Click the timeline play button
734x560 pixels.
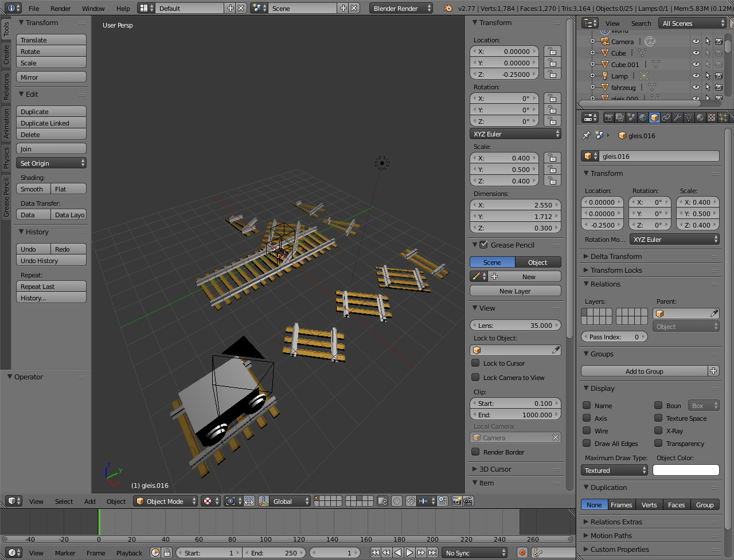click(409, 553)
